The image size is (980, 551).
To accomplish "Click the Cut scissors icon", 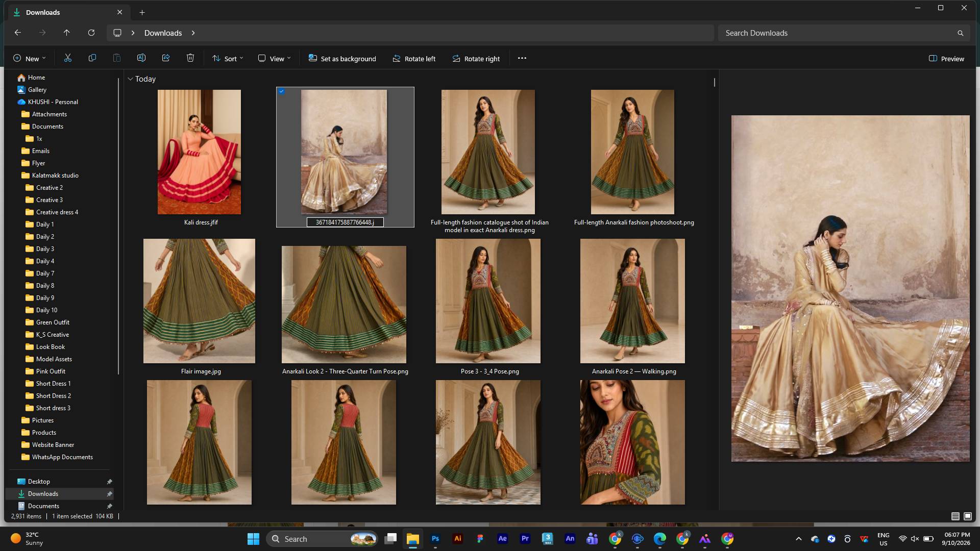I will 68,58.
